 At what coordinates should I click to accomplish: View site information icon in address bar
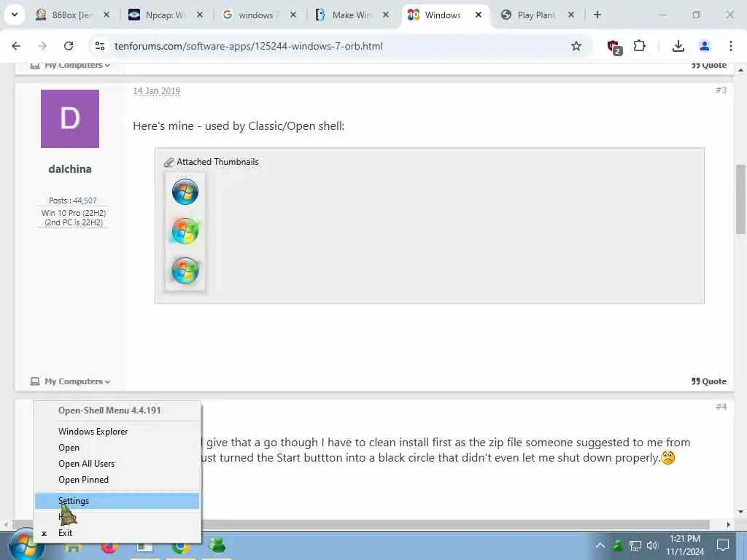(100, 46)
